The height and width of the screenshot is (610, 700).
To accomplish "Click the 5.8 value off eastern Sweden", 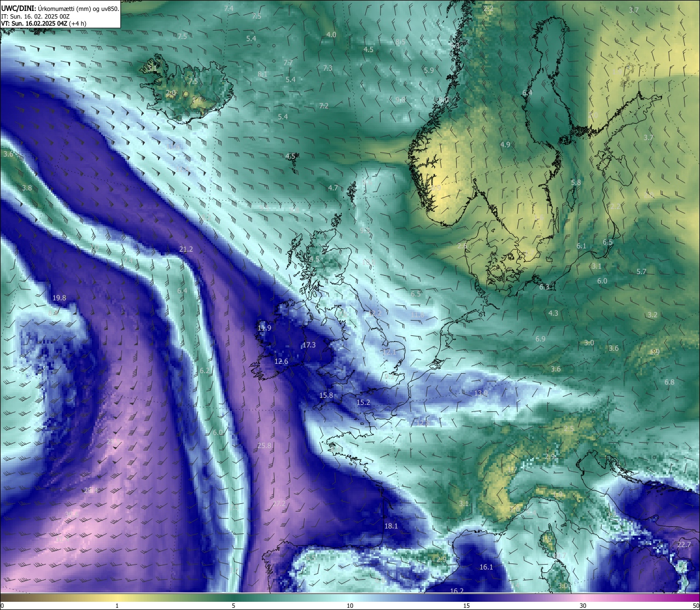I will point(576,183).
